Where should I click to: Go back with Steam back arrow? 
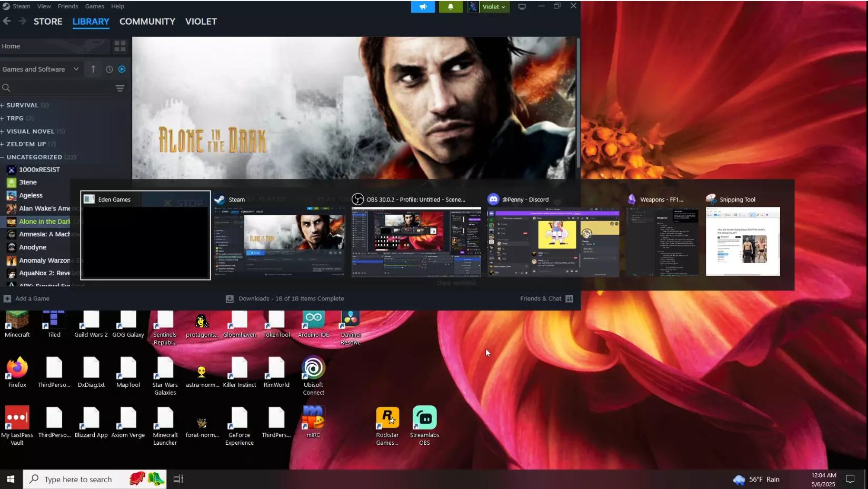click(7, 21)
